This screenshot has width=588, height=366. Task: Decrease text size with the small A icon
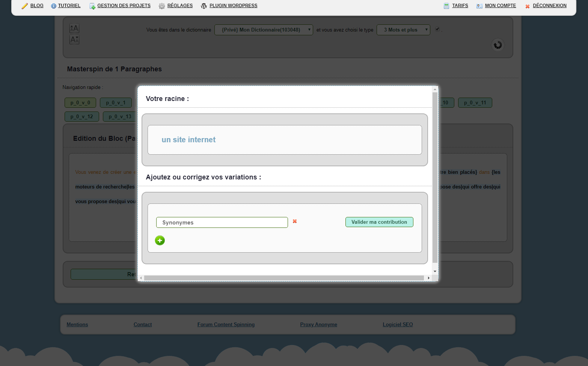point(74,39)
